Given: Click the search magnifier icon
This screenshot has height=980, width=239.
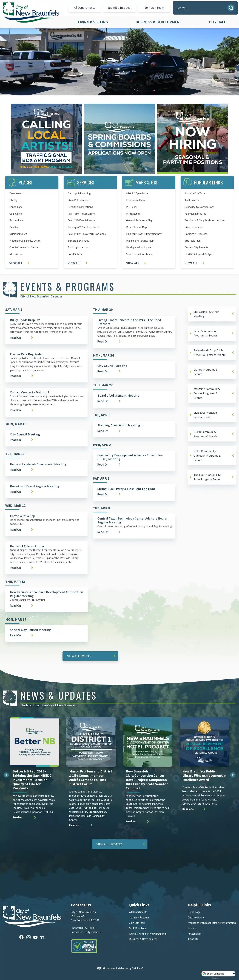Looking at the screenshot, I should coord(231,8).
